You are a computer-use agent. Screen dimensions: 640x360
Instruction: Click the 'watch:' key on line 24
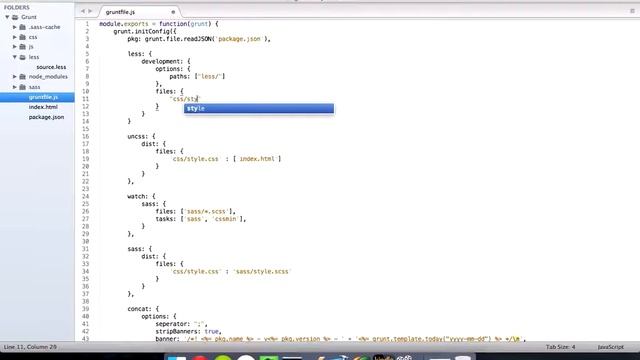tap(138, 196)
